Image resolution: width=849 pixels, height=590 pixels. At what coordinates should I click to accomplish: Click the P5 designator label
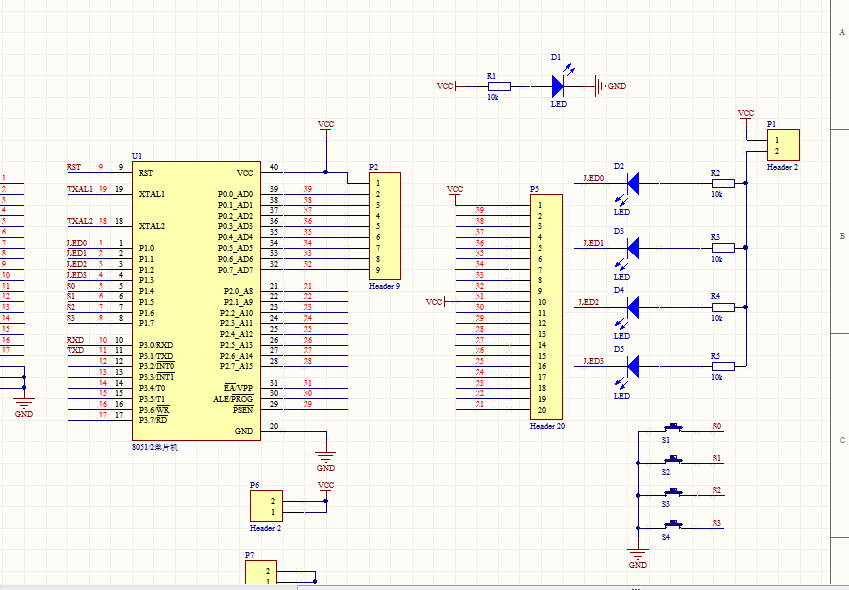click(534, 189)
